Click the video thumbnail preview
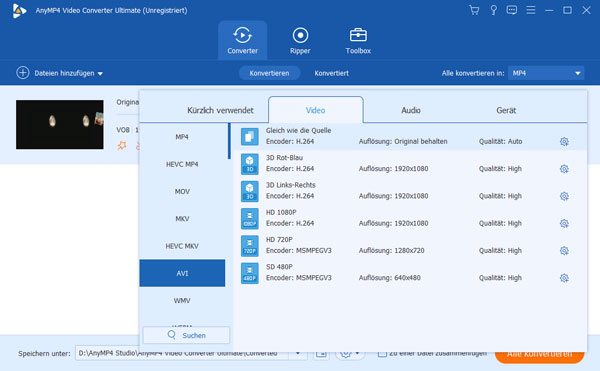 [x=60, y=124]
